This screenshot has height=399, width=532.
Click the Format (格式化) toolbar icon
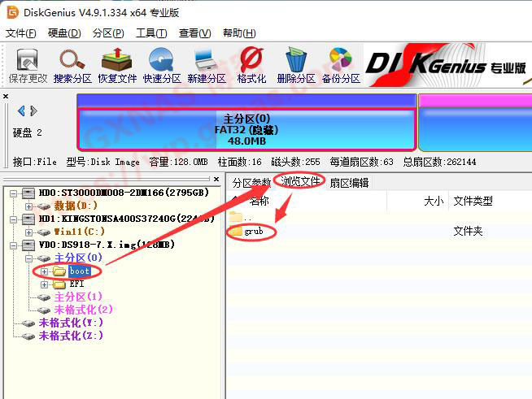coord(251,65)
